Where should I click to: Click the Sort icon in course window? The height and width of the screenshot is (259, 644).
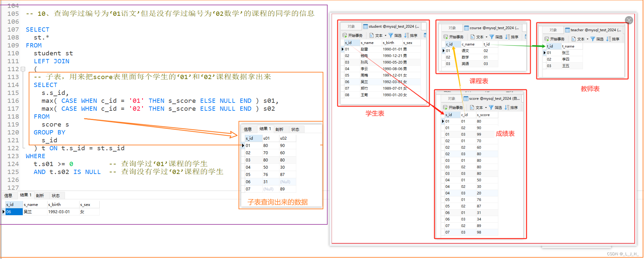click(x=507, y=37)
